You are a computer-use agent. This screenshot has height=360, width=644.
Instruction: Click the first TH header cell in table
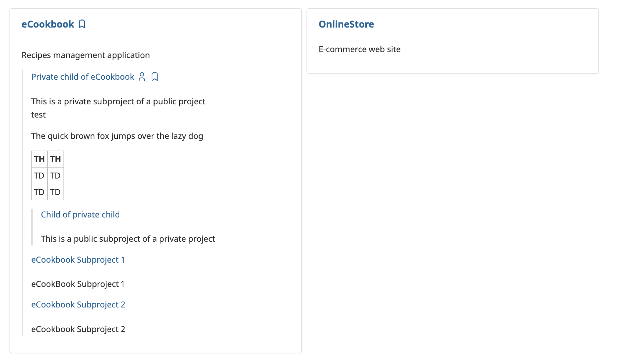tap(39, 159)
